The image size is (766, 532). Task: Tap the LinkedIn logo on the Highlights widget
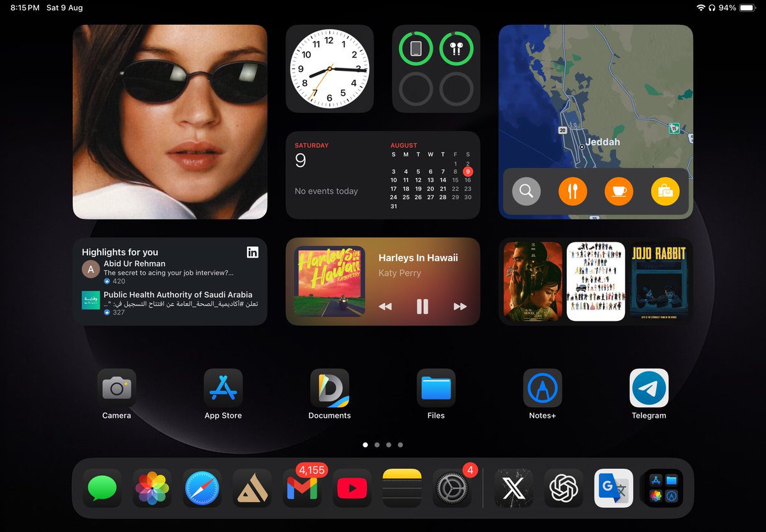tap(253, 253)
